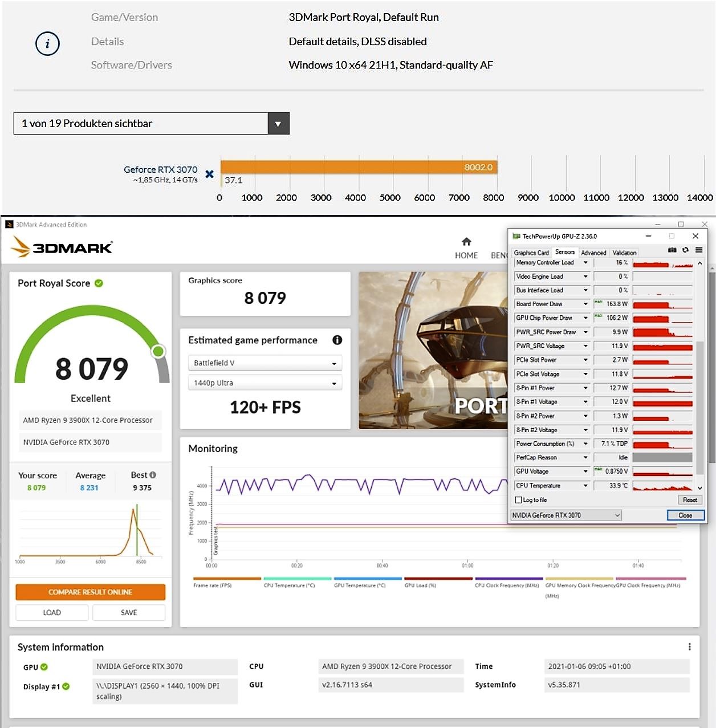Click the Best score info icon
Screen dimensions: 716x728
153,475
